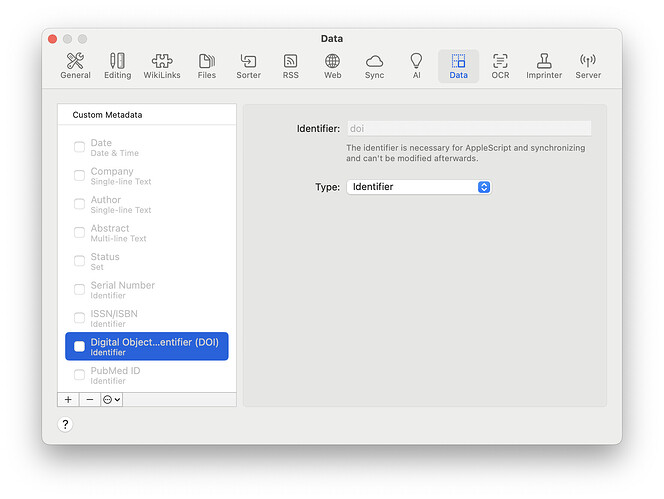Viewport: 664px width, 499px height.
Task: Switch to the Server tab
Action: tap(588, 66)
